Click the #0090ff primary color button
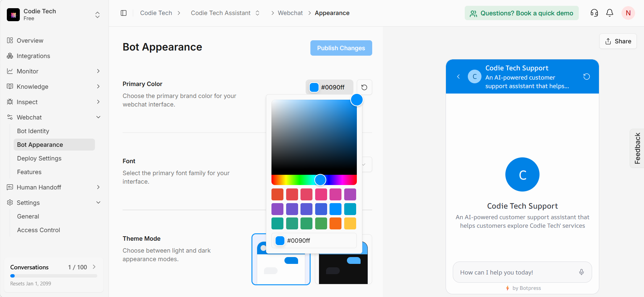The height and width of the screenshot is (297, 644). click(329, 87)
